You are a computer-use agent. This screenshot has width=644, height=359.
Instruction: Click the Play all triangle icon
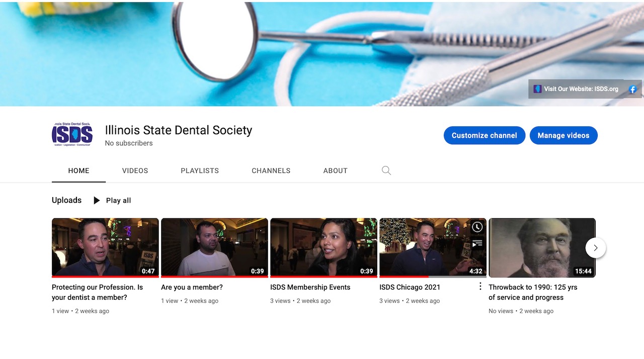pos(97,201)
